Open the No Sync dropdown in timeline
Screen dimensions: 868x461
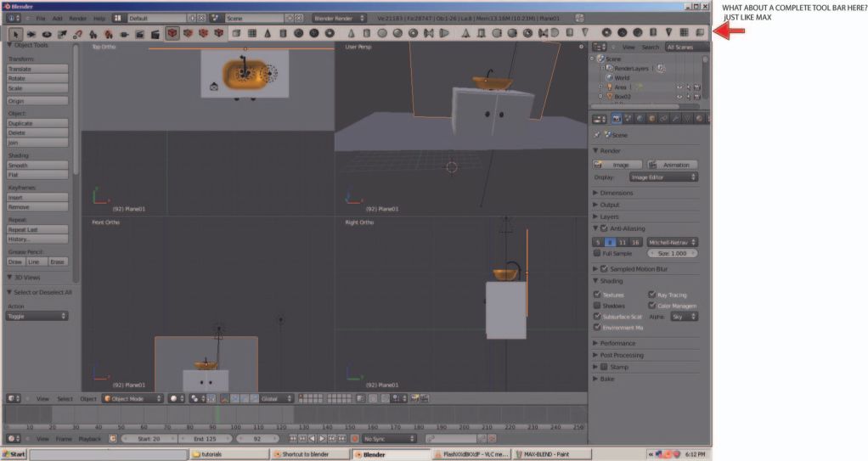(x=389, y=438)
